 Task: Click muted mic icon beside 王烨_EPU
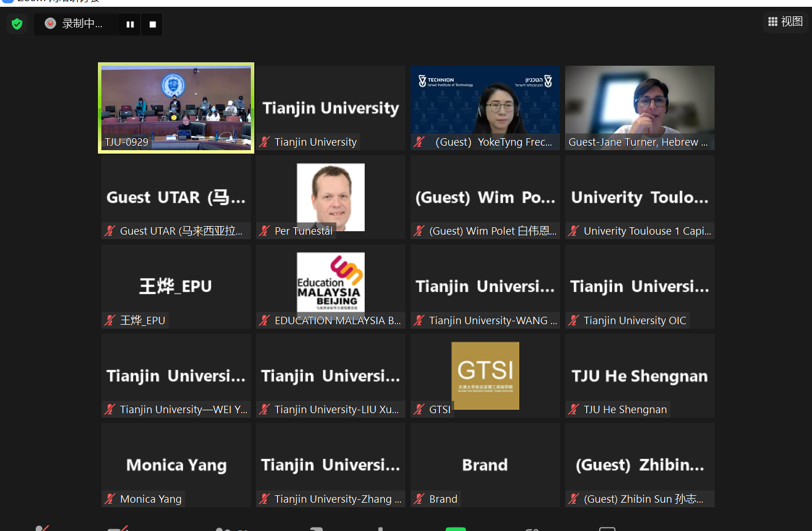click(x=110, y=320)
